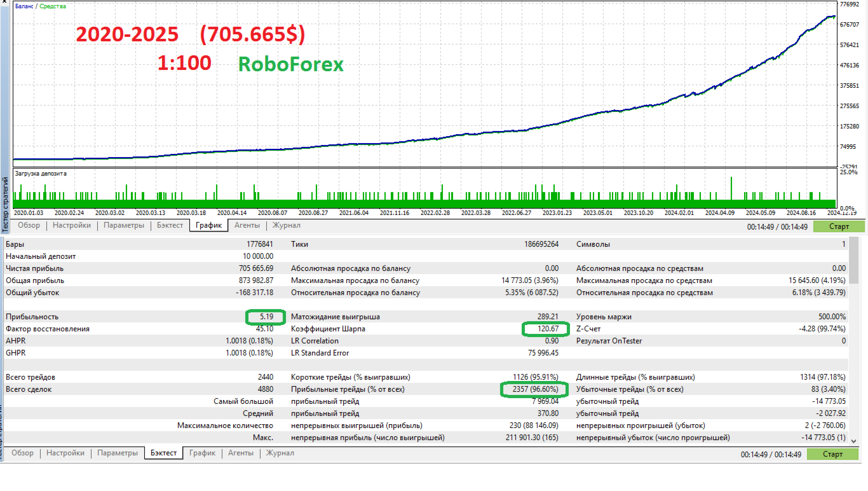Click the average profitable trade value 370.80
Screen dimensions: 868x491
coord(548,413)
